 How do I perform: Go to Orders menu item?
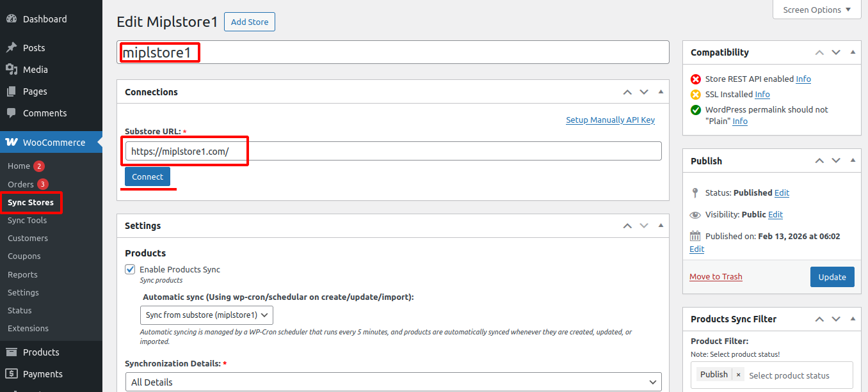(x=20, y=184)
